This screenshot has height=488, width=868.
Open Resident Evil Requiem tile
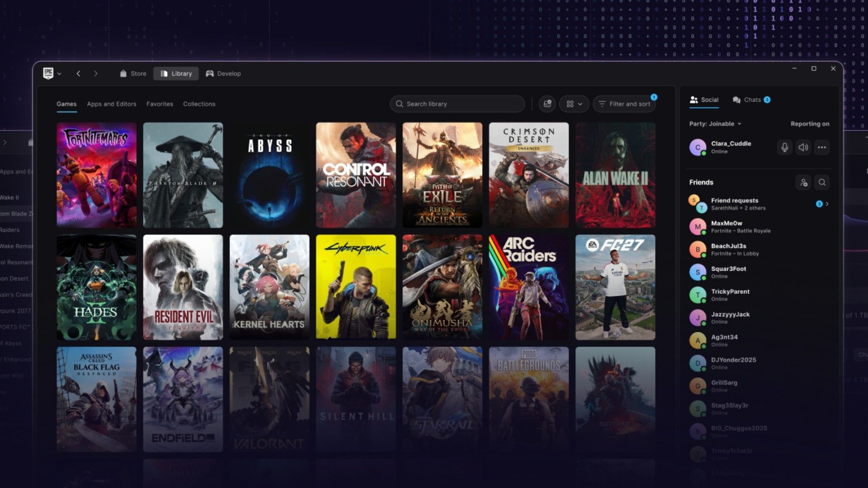tap(183, 287)
